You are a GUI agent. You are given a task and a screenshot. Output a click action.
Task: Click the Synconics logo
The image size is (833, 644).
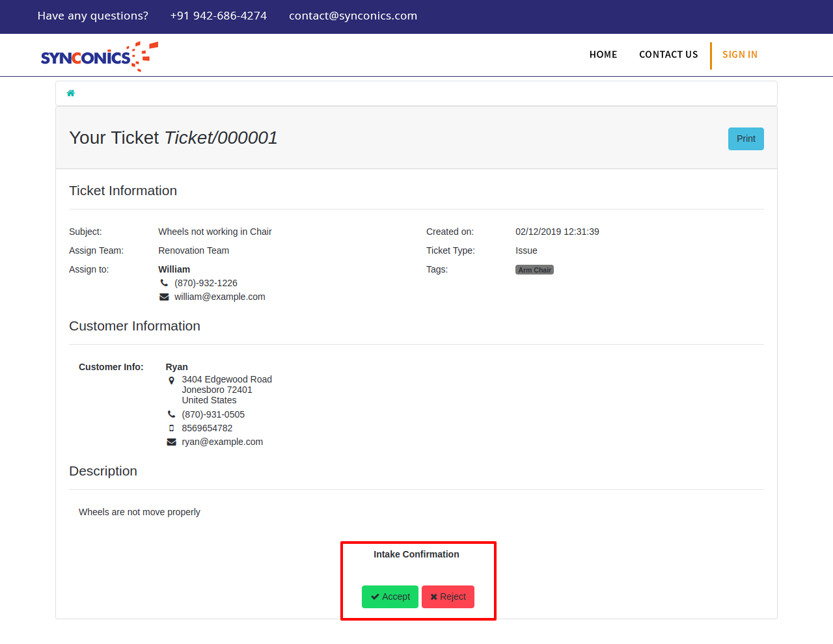pos(99,57)
